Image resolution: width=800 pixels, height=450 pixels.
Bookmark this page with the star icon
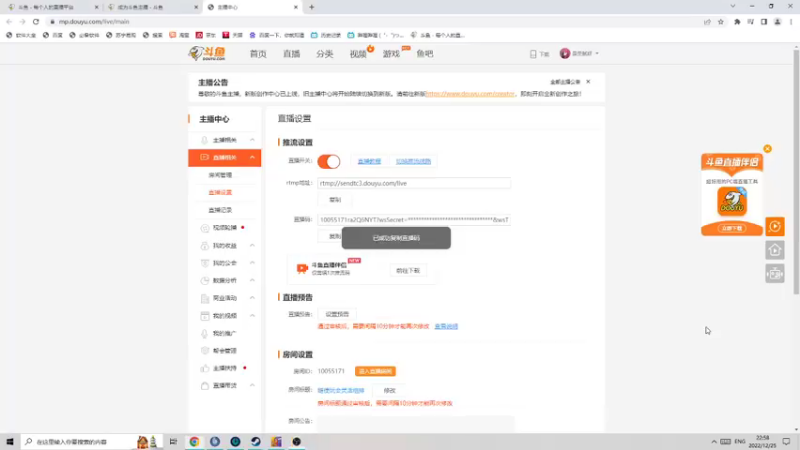(x=720, y=22)
